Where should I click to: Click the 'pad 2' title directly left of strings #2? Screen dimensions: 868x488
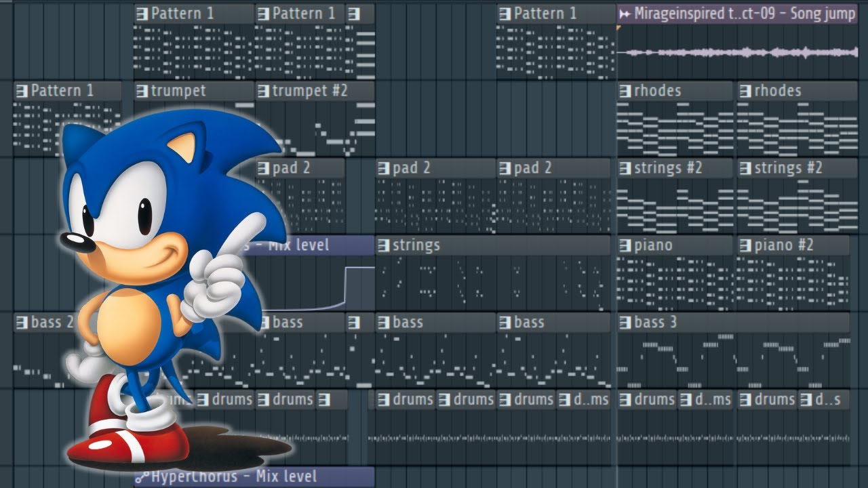pos(533,168)
